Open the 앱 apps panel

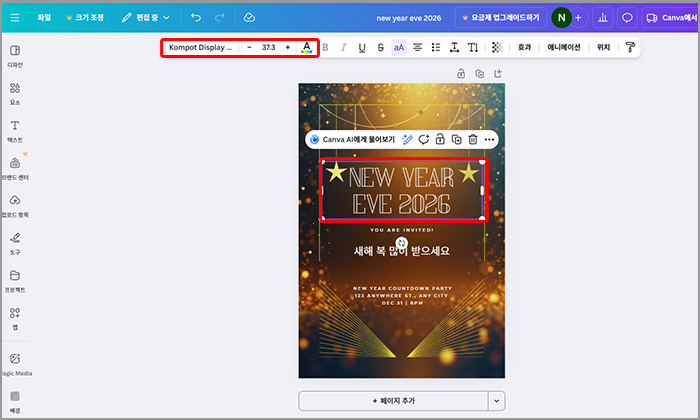[x=15, y=318]
